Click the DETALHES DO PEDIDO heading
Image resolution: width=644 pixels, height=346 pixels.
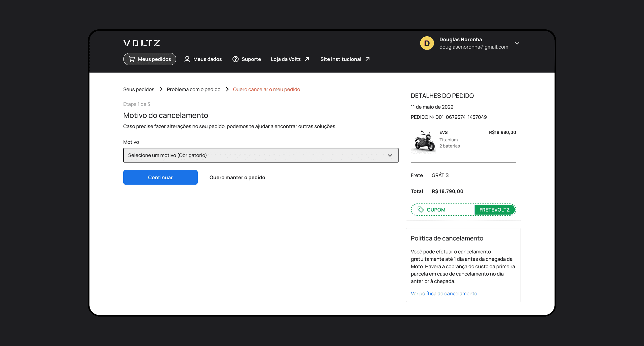[442, 96]
